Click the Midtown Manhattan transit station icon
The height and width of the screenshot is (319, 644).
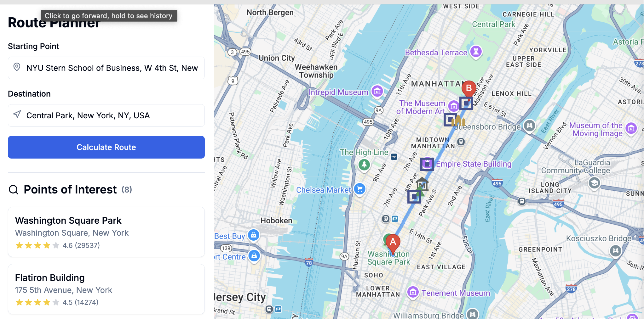point(461,142)
